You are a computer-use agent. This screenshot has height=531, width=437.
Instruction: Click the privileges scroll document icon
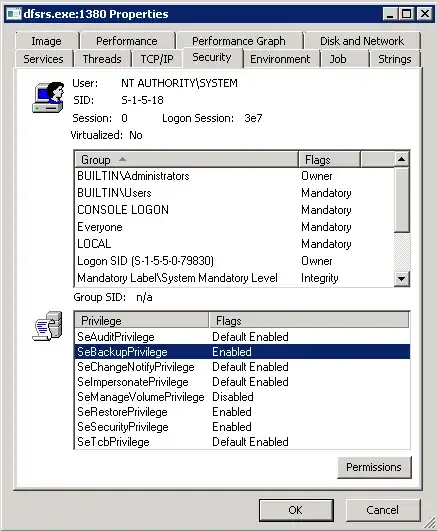[47, 326]
